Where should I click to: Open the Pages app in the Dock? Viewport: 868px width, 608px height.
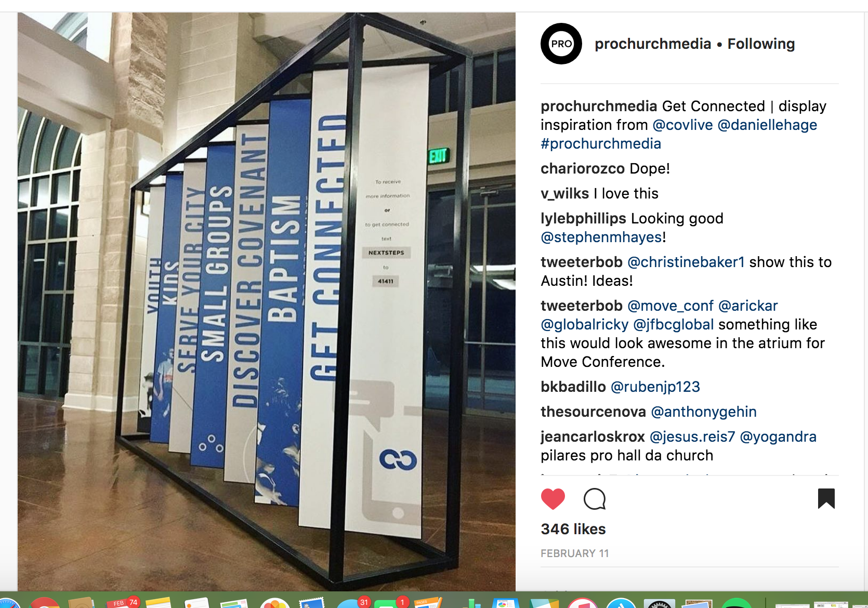(x=427, y=603)
